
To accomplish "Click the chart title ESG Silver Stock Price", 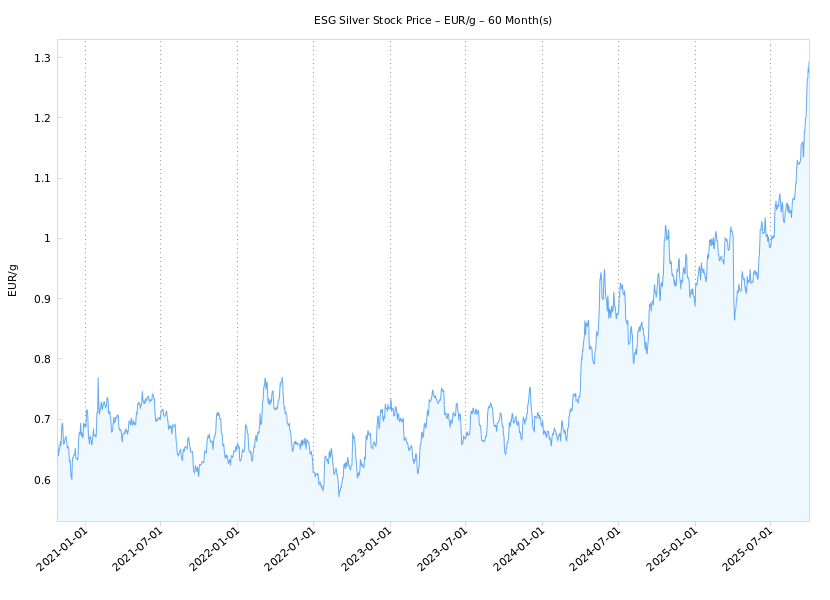I will tap(433, 20).
